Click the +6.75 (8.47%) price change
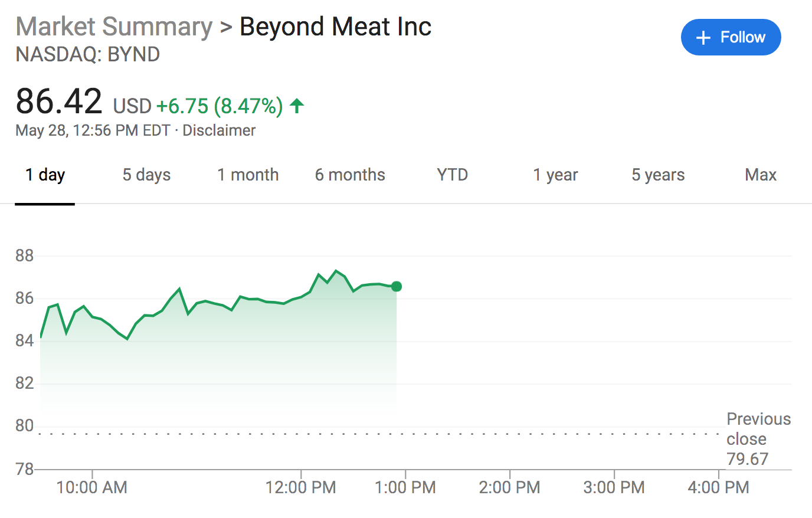The height and width of the screenshot is (518, 812). [x=219, y=106]
